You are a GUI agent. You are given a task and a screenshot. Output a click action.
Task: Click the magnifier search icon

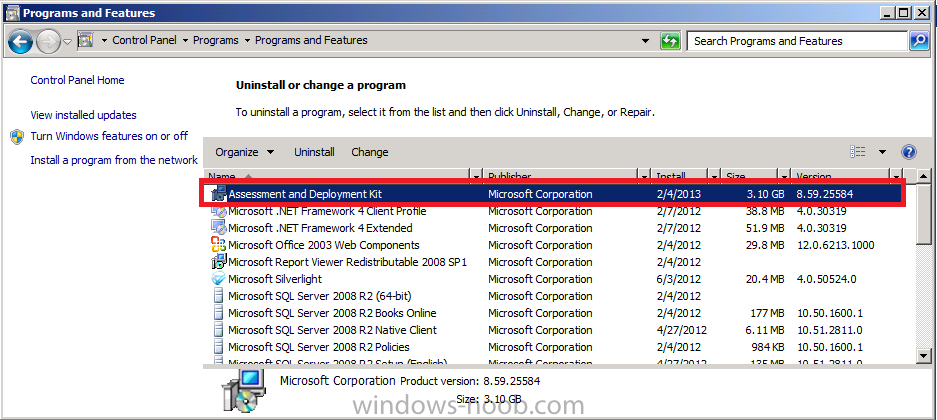918,41
